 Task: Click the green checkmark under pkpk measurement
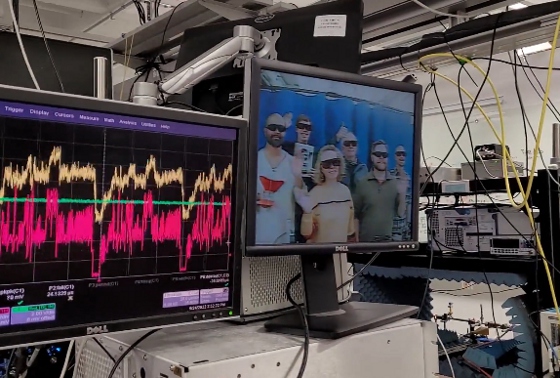pyautogui.click(x=20, y=303)
